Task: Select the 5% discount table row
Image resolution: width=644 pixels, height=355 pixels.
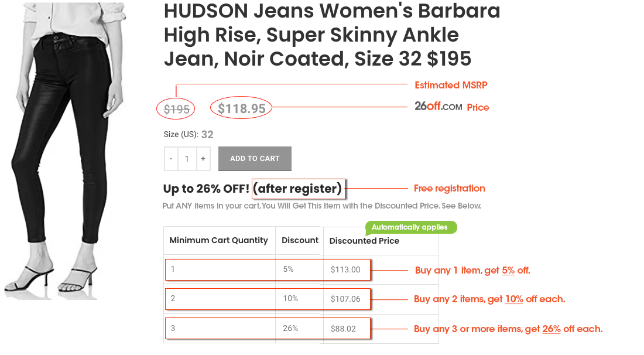Action: [x=268, y=269]
